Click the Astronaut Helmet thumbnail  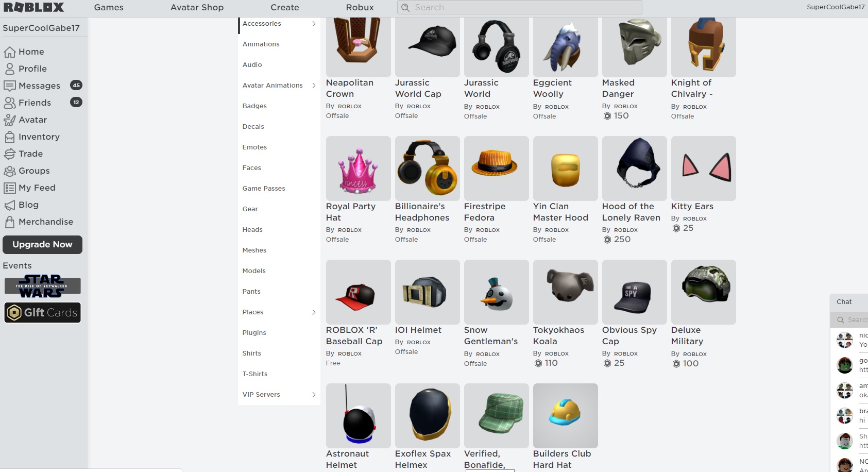click(x=359, y=416)
